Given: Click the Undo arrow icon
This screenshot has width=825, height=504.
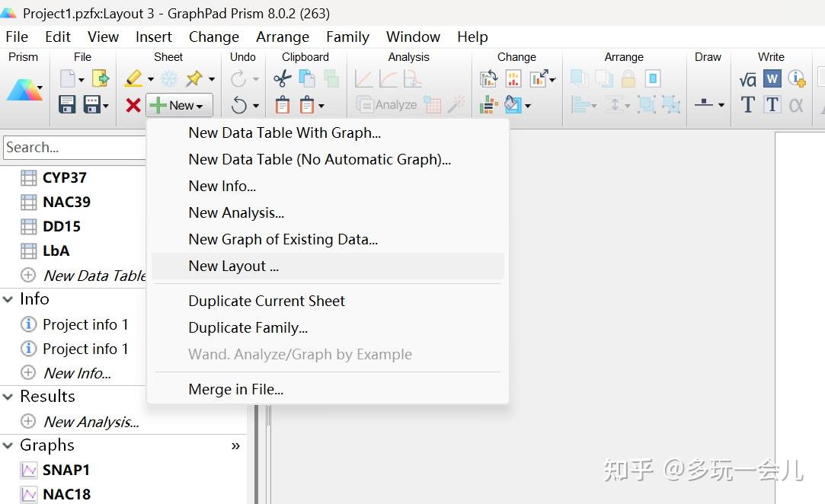Looking at the screenshot, I should point(239,105).
